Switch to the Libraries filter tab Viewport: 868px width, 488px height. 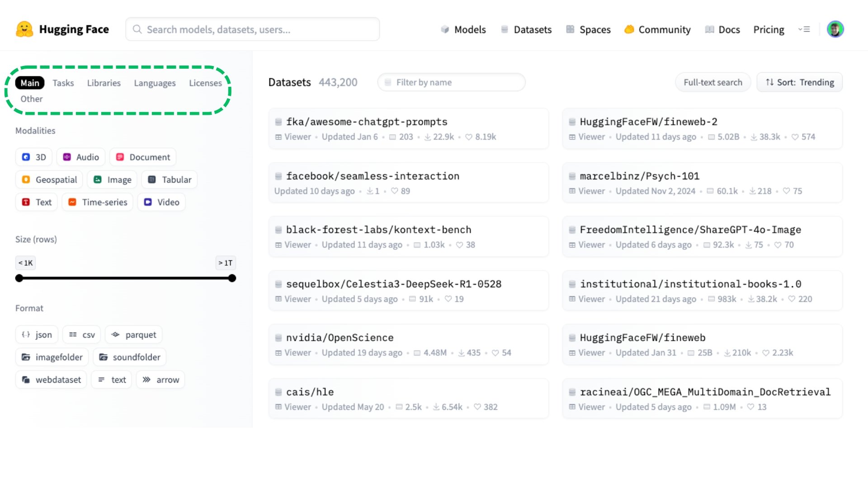tap(104, 83)
